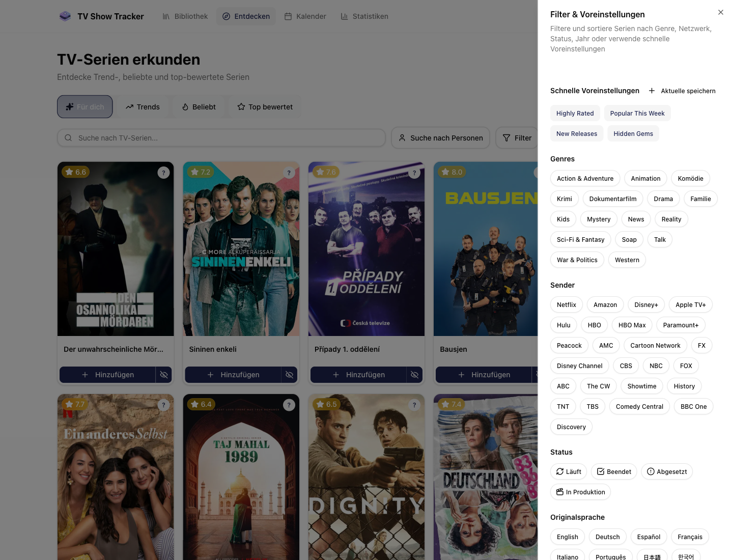Open the Bibliothek section via its bar-chart icon
This screenshot has width=733, height=560.
[x=166, y=16]
